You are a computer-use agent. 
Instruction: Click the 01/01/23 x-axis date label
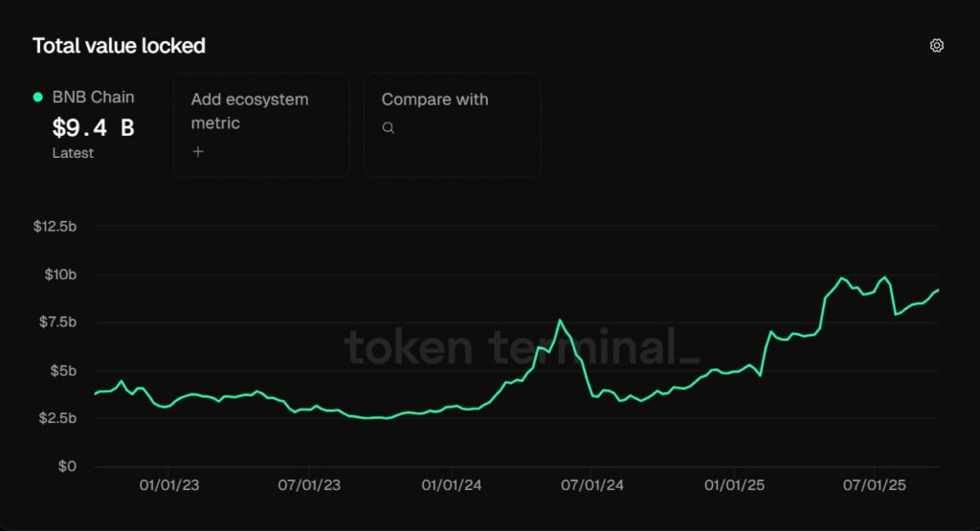pos(169,486)
